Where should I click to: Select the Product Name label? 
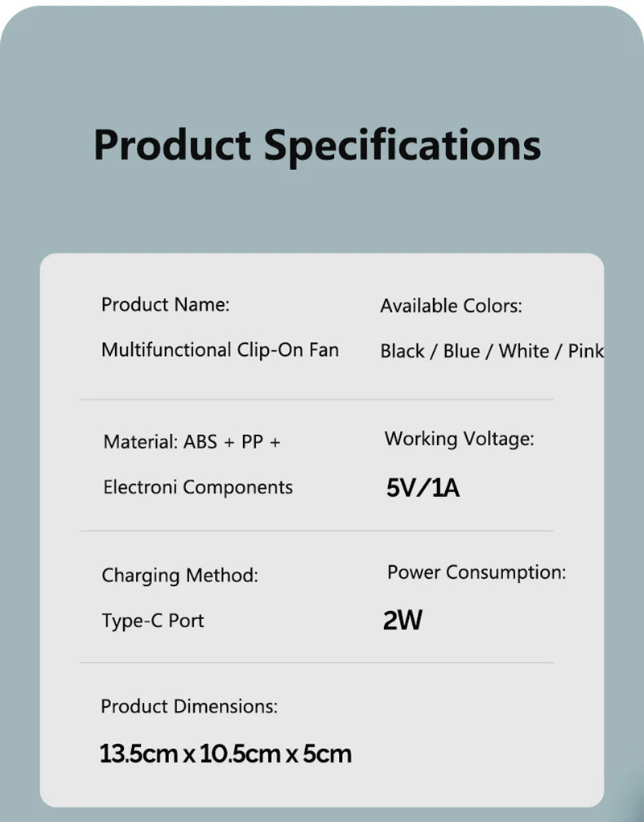(x=166, y=304)
